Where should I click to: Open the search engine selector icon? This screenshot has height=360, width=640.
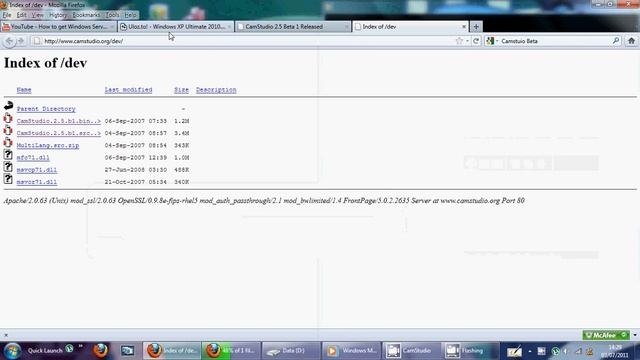pos(491,41)
